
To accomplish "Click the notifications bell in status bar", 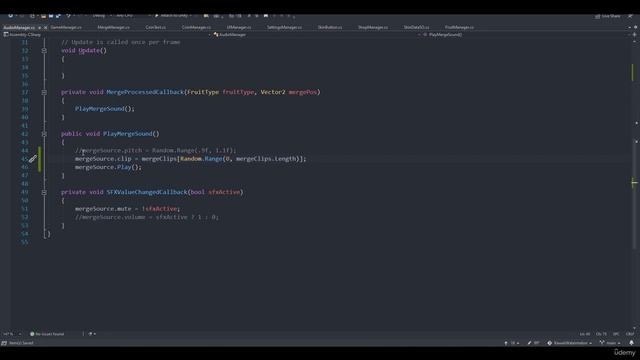I will pyautogui.click(x=631, y=343).
